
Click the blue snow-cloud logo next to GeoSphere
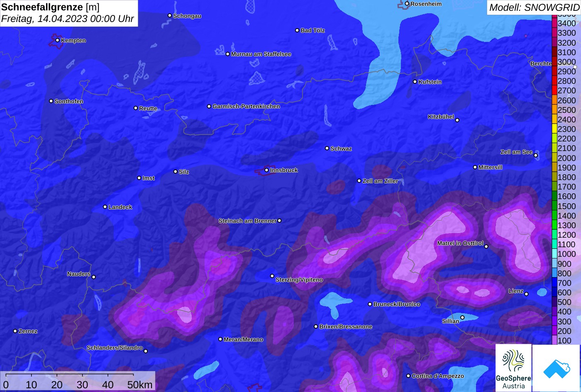click(x=557, y=368)
